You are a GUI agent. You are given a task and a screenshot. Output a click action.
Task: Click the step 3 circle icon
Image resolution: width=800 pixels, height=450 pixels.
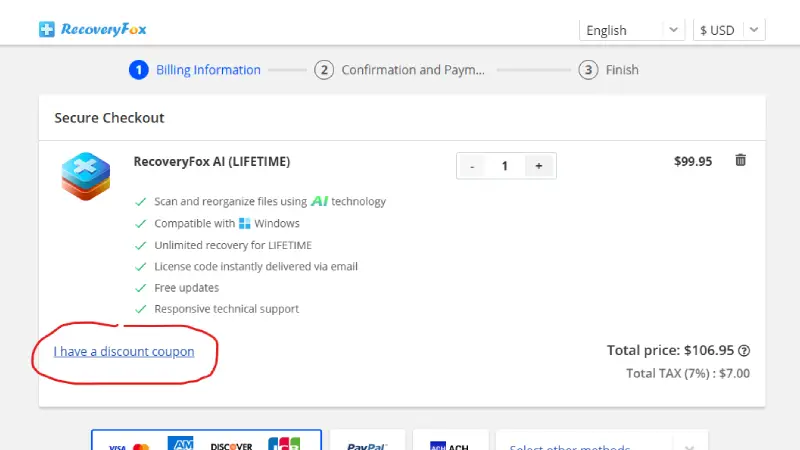[589, 70]
